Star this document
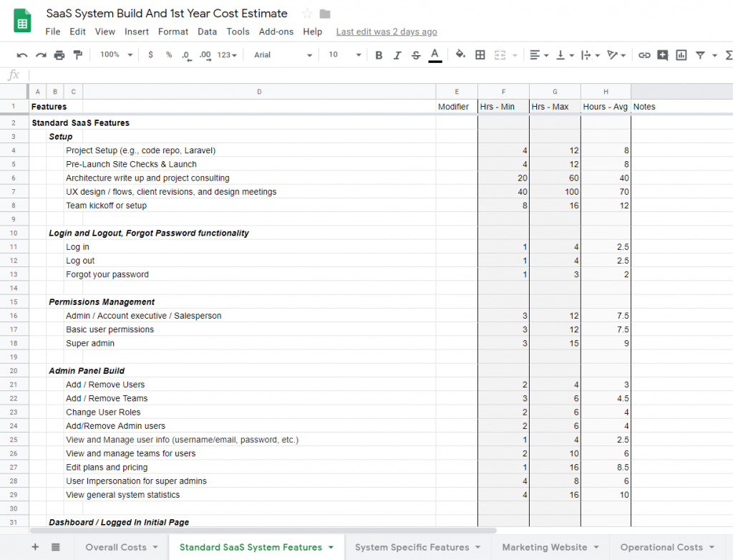Viewport: 733px width, 560px height. (x=307, y=14)
